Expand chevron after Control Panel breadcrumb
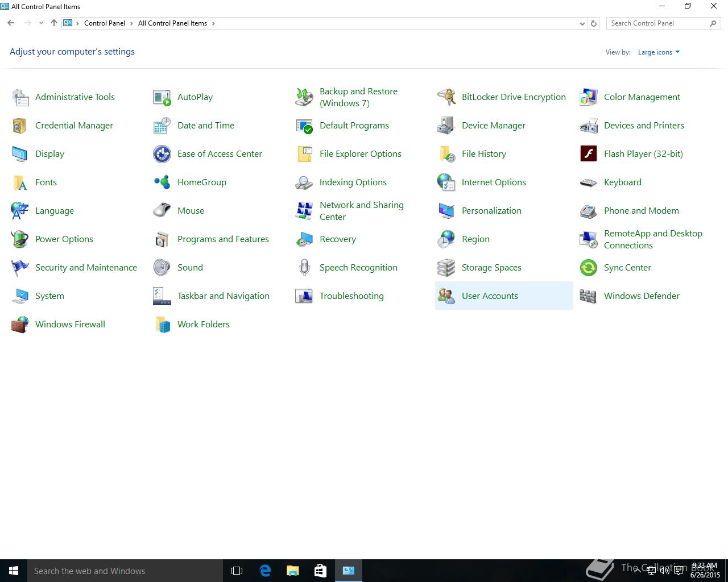Viewport: 728px width, 582px height. coord(131,23)
